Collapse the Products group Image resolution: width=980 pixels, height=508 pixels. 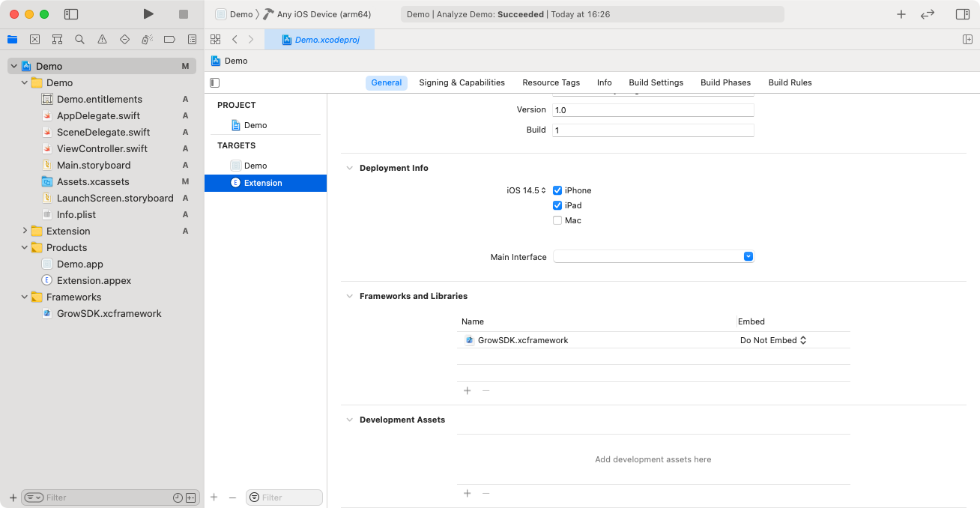pyautogui.click(x=24, y=247)
